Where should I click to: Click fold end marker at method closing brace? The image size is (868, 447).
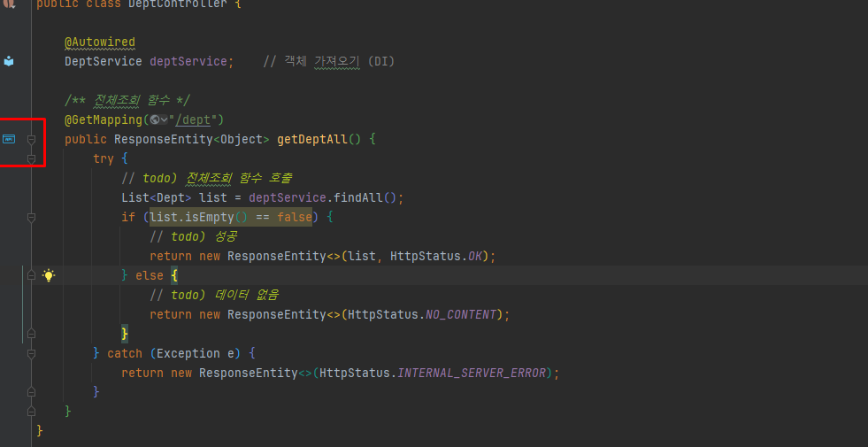[x=32, y=411]
